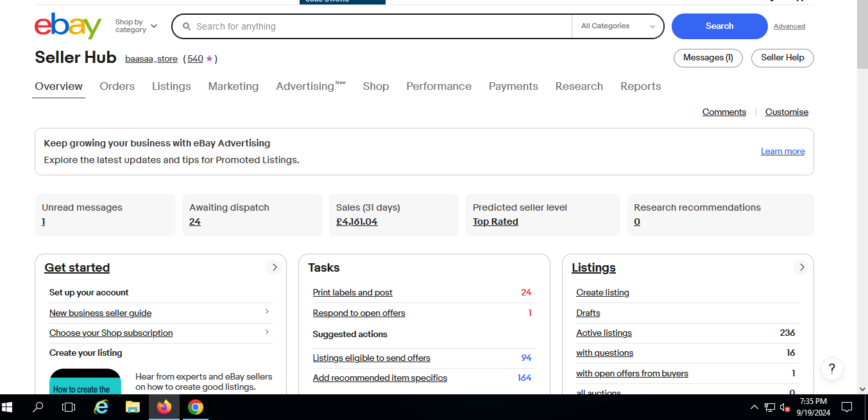Open Drafts in the Listings card
The image size is (868, 420).
pos(588,313)
